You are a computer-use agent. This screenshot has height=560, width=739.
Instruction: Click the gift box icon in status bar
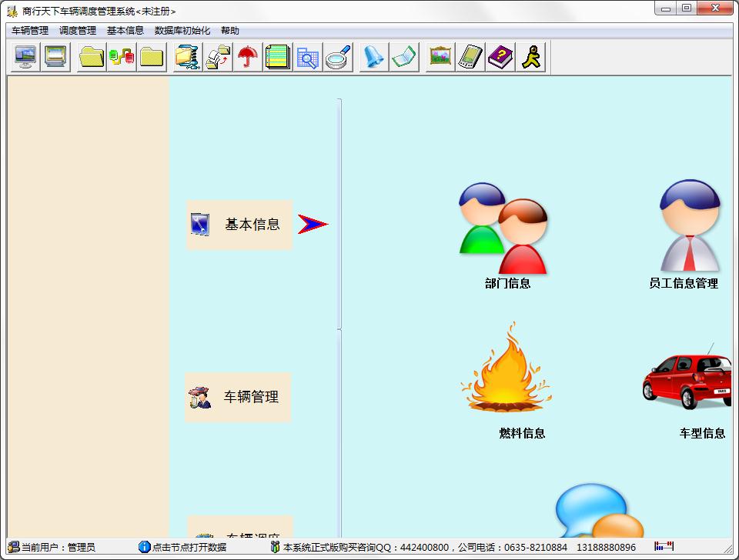coord(276,547)
